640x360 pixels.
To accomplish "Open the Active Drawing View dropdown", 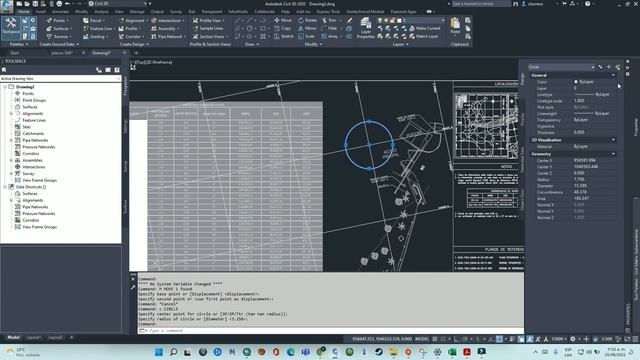I will point(60,78).
